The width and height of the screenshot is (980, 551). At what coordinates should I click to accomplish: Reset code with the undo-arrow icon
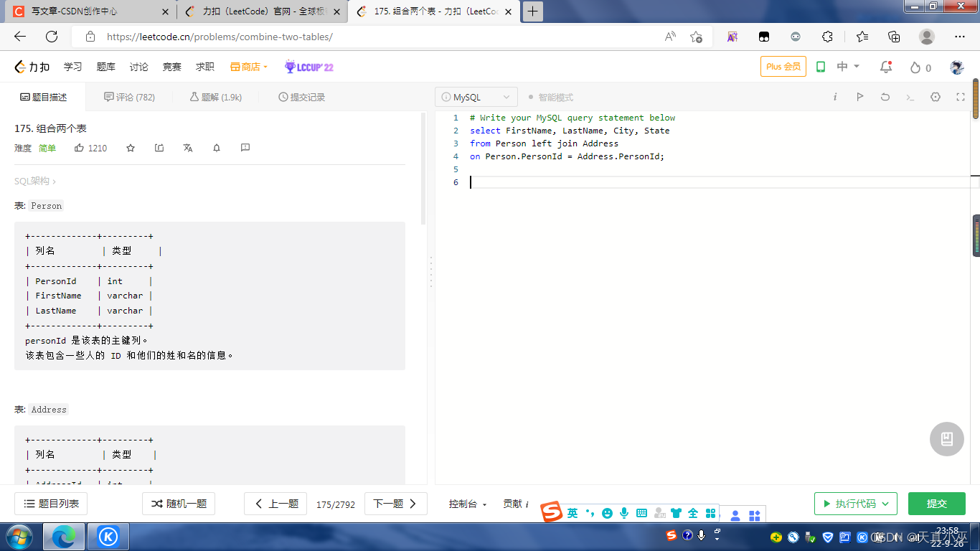885,97
